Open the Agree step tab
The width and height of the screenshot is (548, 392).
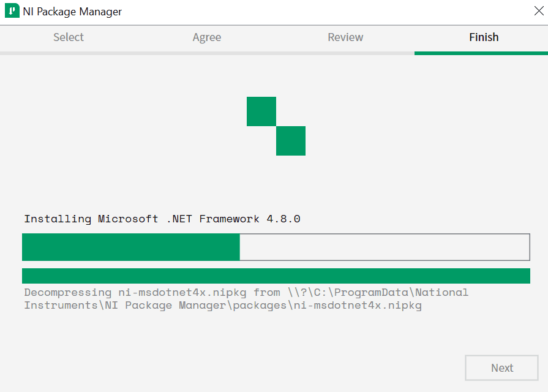[207, 37]
